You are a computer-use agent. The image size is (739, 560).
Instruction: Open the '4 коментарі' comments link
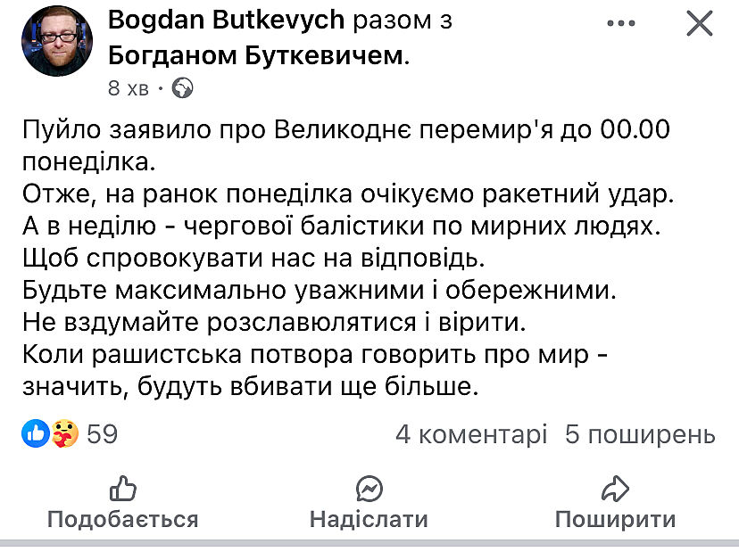[471, 434]
